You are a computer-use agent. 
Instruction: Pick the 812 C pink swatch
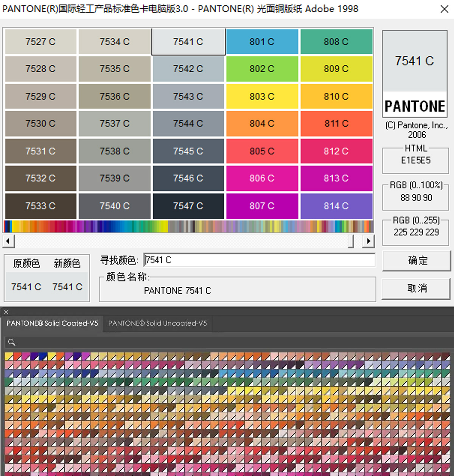(336, 151)
